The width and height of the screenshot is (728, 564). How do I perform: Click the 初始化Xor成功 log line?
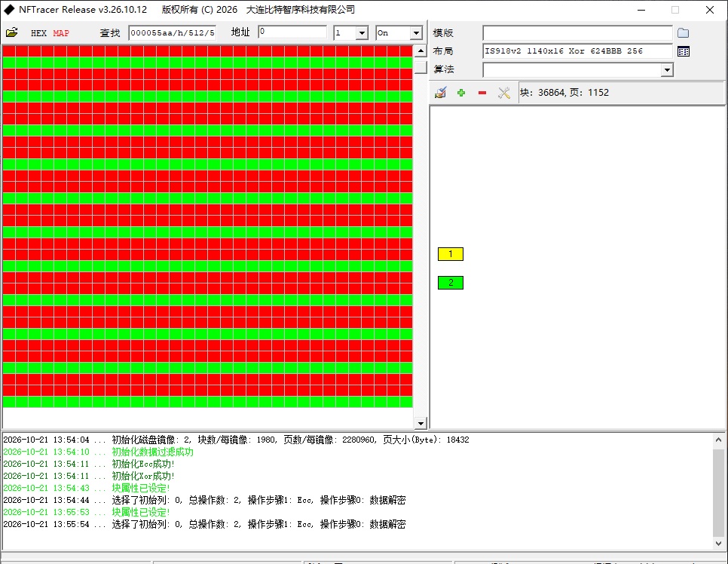(x=89, y=476)
